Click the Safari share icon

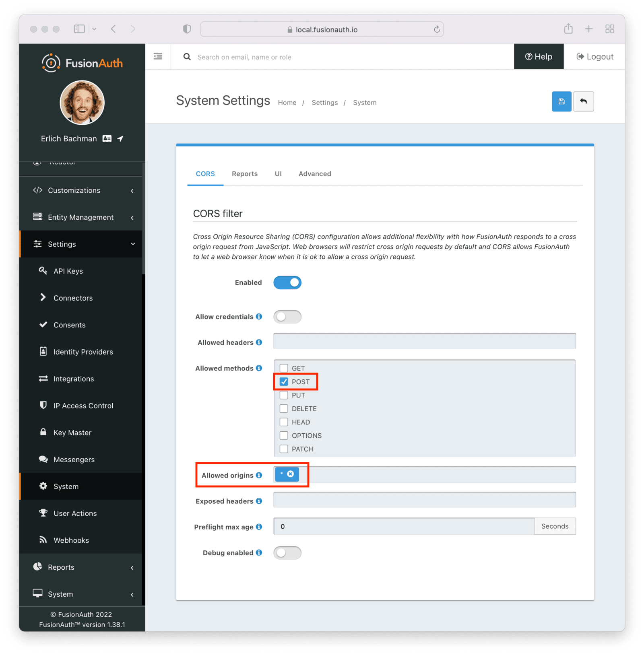click(568, 29)
